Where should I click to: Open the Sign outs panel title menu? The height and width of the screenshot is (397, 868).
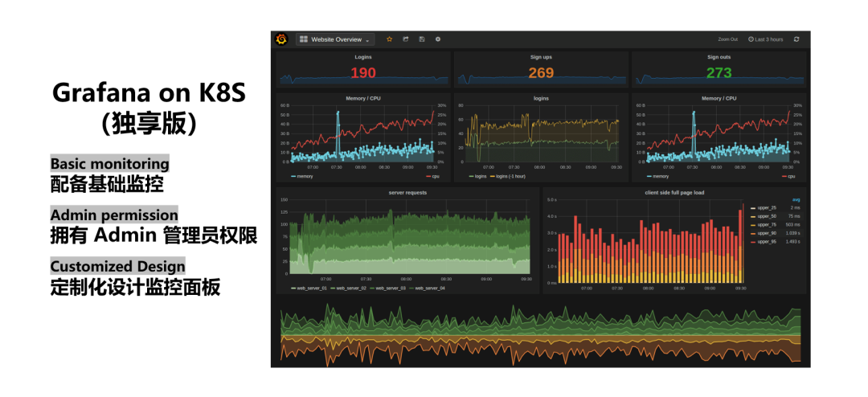pyautogui.click(x=719, y=57)
